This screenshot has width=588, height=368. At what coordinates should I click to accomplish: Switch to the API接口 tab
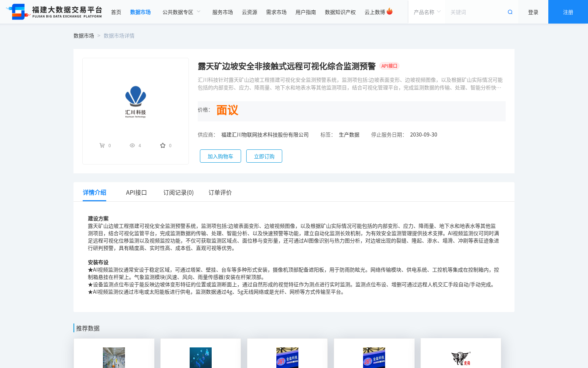(x=136, y=192)
